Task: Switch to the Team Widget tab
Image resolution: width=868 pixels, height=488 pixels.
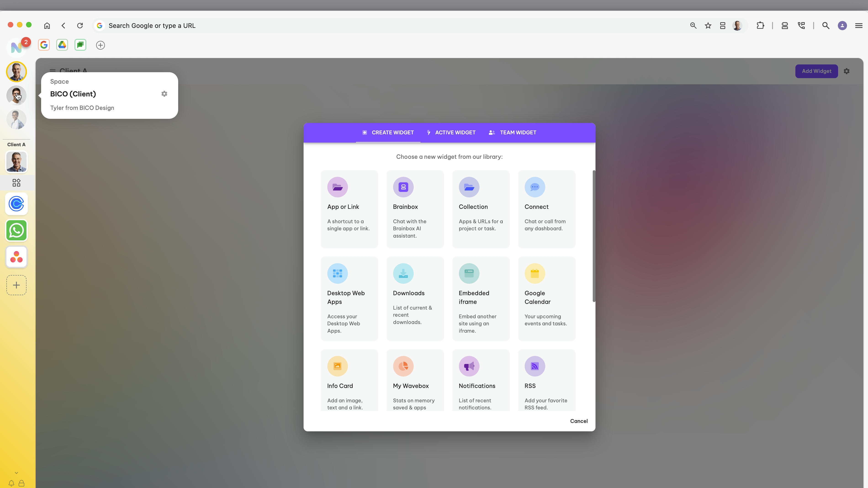Action: click(x=512, y=133)
